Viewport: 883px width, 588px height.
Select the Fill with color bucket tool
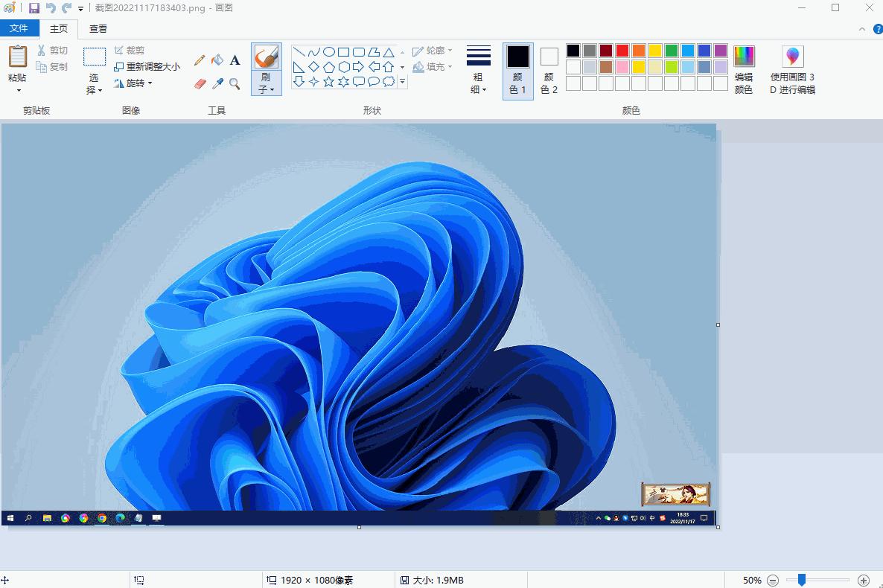(217, 60)
